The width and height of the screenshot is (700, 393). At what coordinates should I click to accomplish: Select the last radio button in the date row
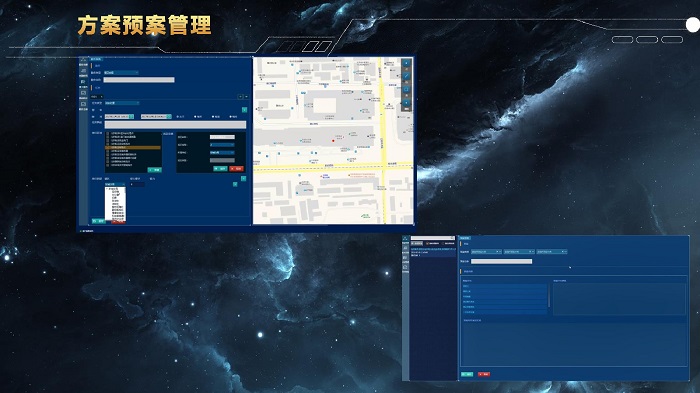(230, 117)
